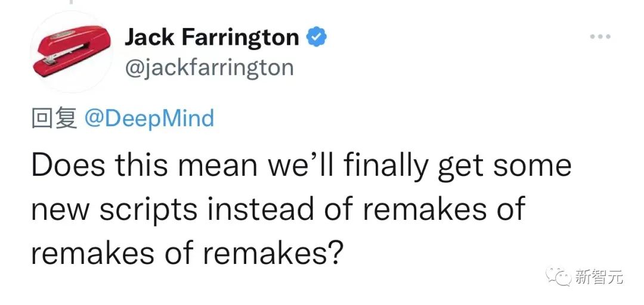This screenshot has height=305, width=644.
Task: Click the blue verified checkmark badge
Action: click(316, 38)
